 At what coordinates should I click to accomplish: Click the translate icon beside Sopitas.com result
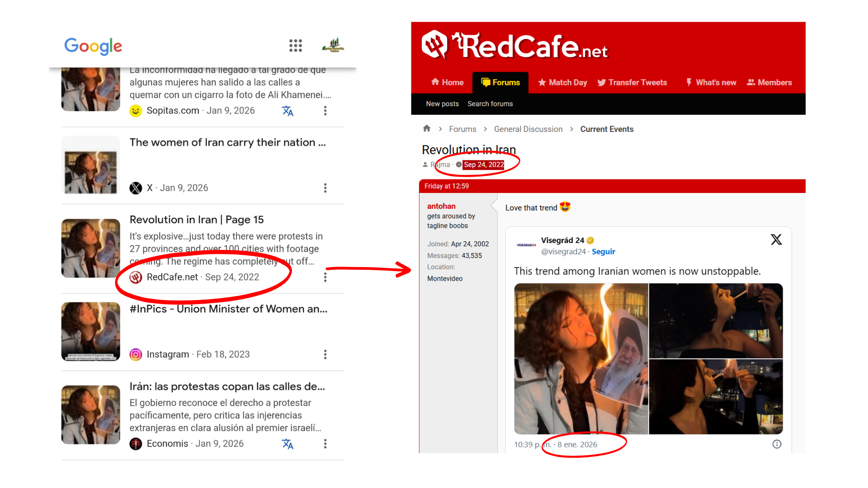[x=288, y=111]
